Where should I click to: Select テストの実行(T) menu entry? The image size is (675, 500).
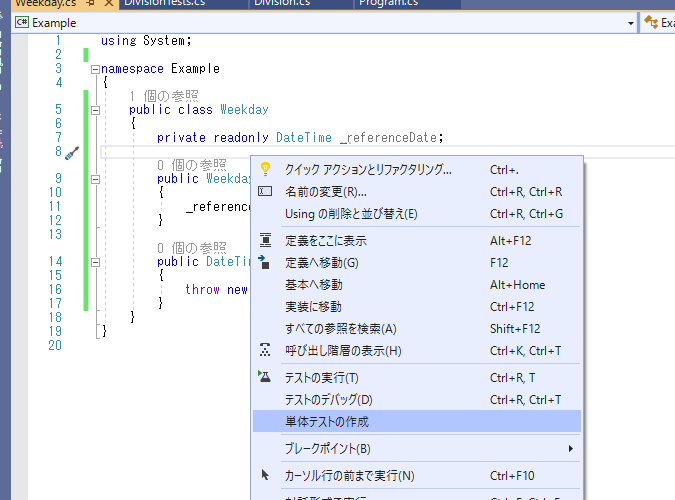tap(417, 377)
